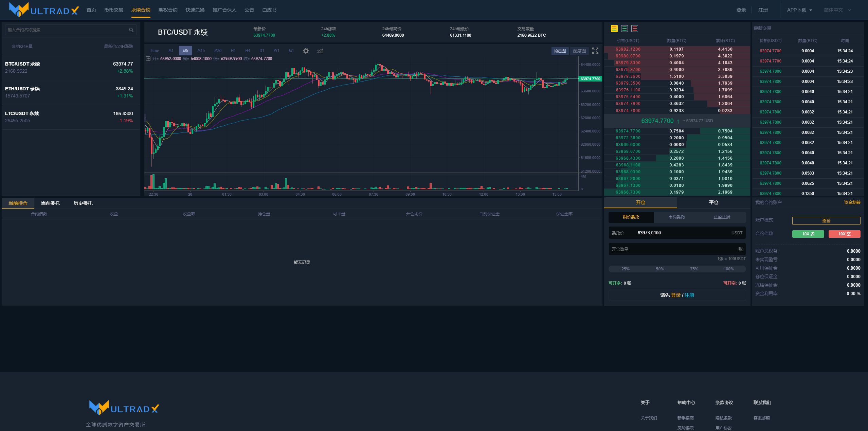Click 登录 in the top bar
Screen dimensions: 868x431
pyautogui.click(x=741, y=10)
